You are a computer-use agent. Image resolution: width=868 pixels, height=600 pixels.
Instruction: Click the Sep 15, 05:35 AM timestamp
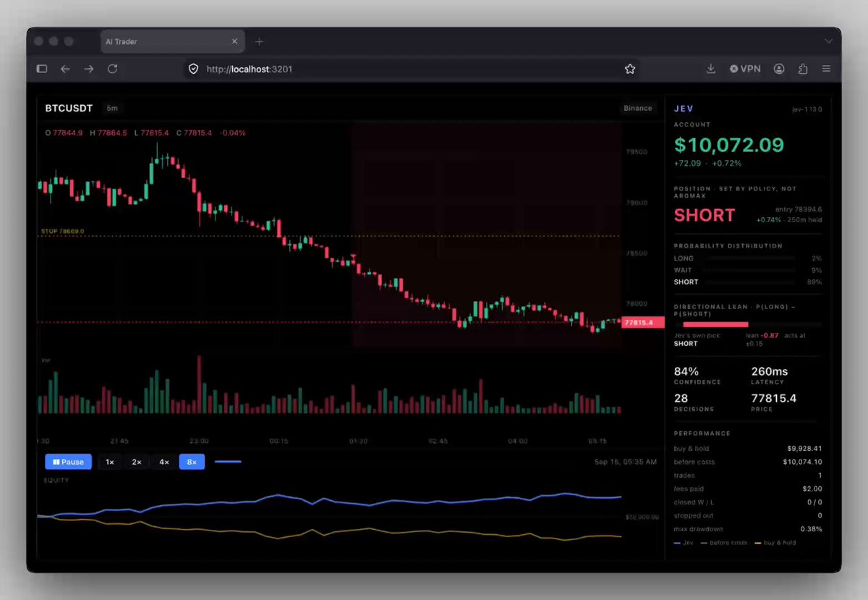[626, 462]
